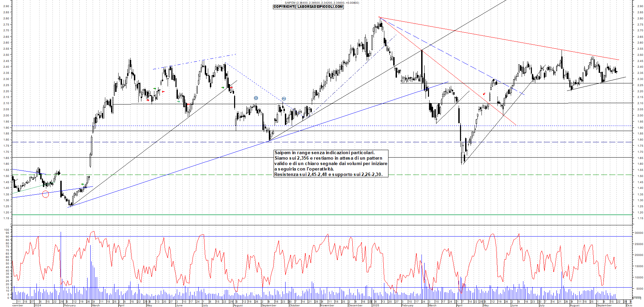Click the March label following 2024
The width and height of the screenshot is (644, 307).
[x=96, y=305]
